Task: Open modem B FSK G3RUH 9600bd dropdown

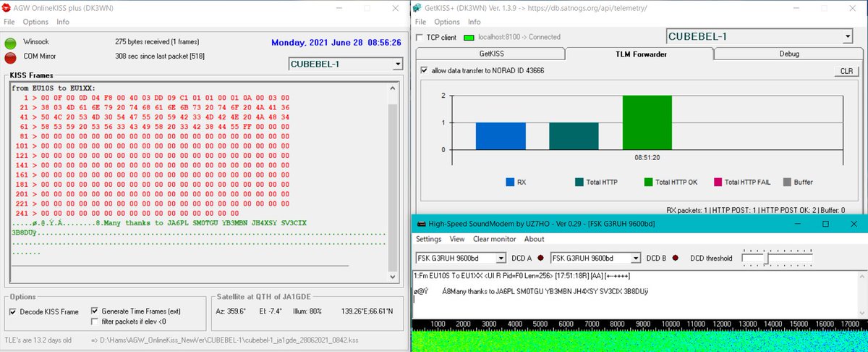Action: tap(636, 258)
